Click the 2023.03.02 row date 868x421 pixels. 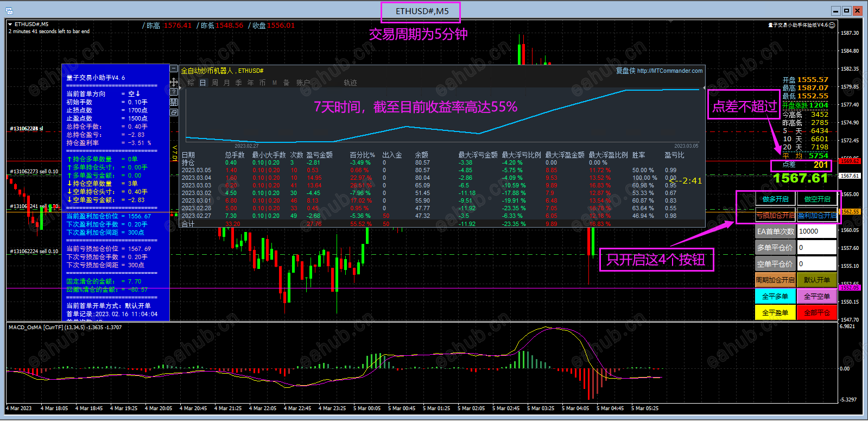click(x=196, y=193)
